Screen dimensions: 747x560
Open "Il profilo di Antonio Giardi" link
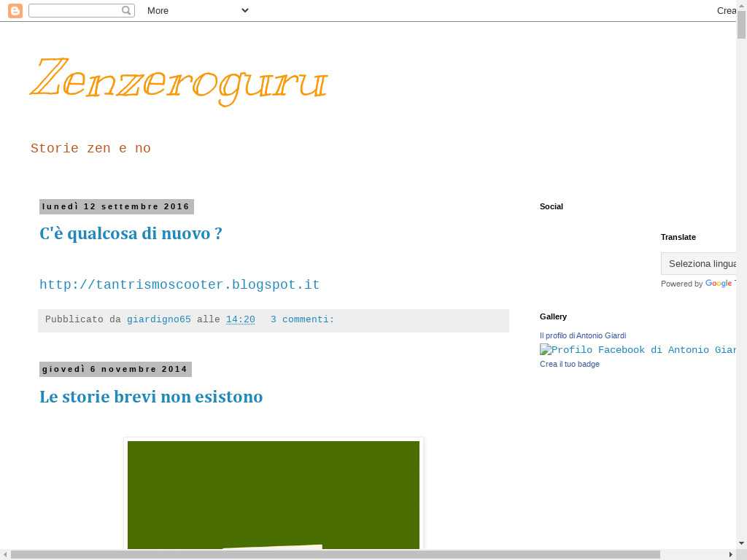(x=583, y=335)
